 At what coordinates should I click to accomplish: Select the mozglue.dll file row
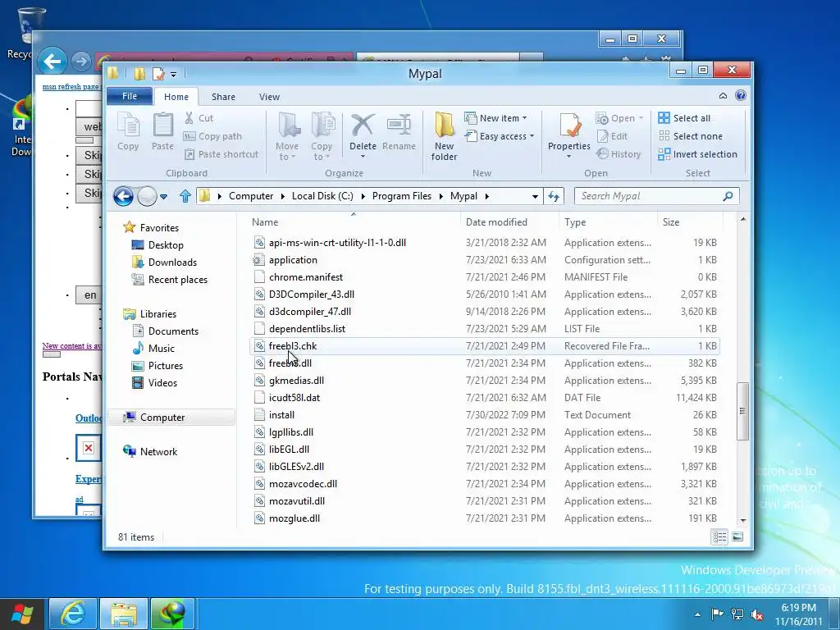485,518
